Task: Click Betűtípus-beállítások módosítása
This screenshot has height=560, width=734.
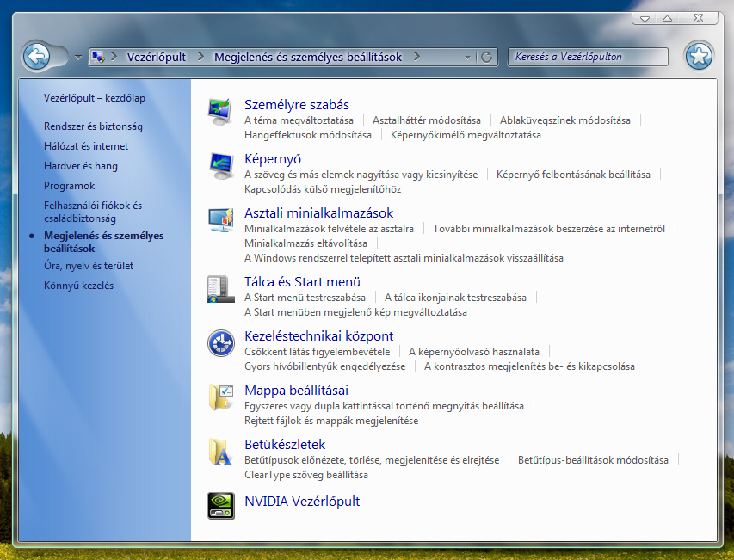Action: point(593,460)
